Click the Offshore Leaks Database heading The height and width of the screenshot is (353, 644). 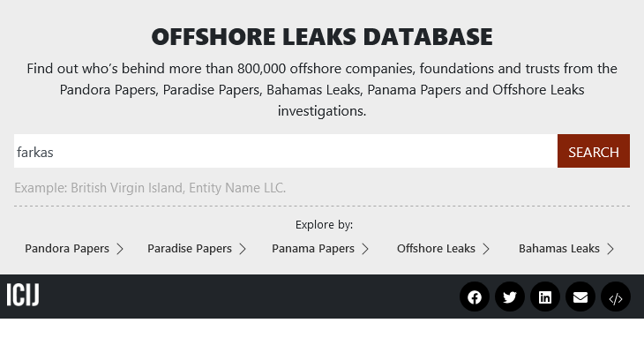pos(322,36)
